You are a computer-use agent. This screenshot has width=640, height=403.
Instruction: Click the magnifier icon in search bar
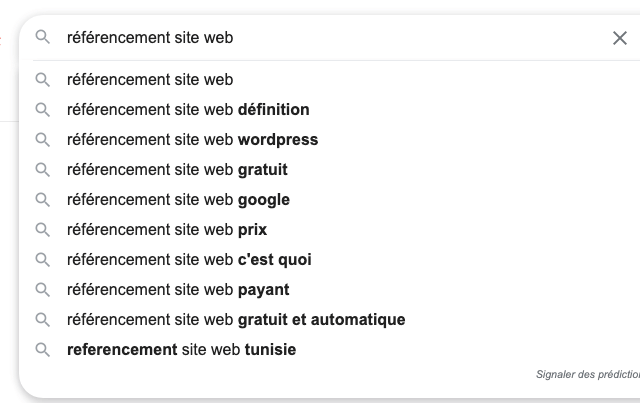click(x=42, y=37)
